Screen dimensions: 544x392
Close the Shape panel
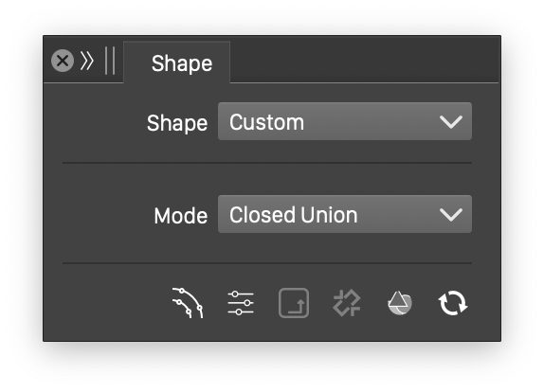coord(63,61)
